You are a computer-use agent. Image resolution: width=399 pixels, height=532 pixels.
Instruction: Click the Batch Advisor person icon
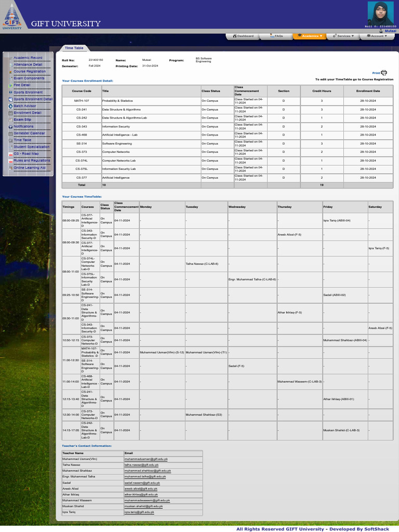[10, 106]
